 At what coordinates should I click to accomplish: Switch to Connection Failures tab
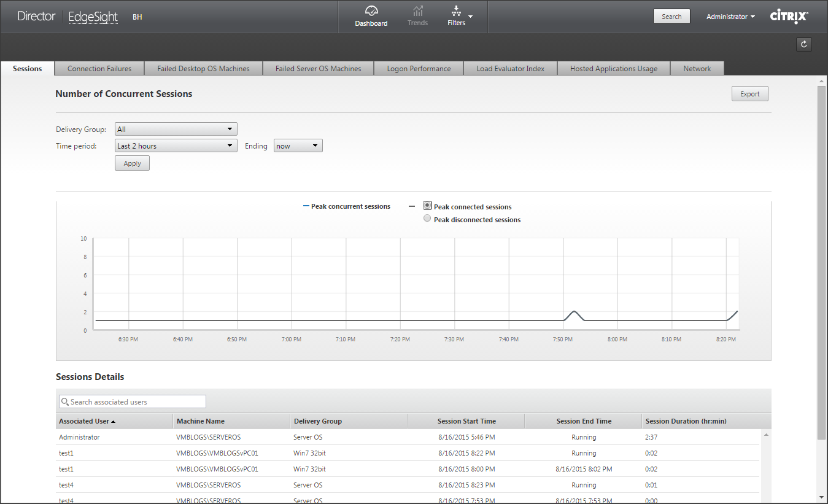tap(99, 69)
